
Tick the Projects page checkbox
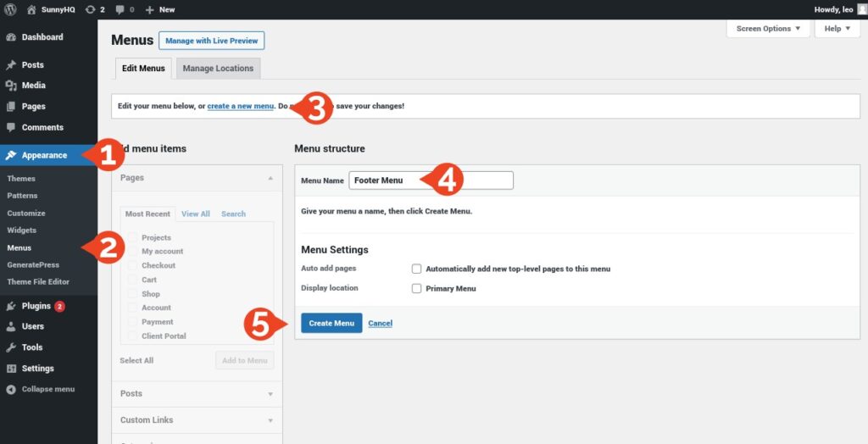132,237
